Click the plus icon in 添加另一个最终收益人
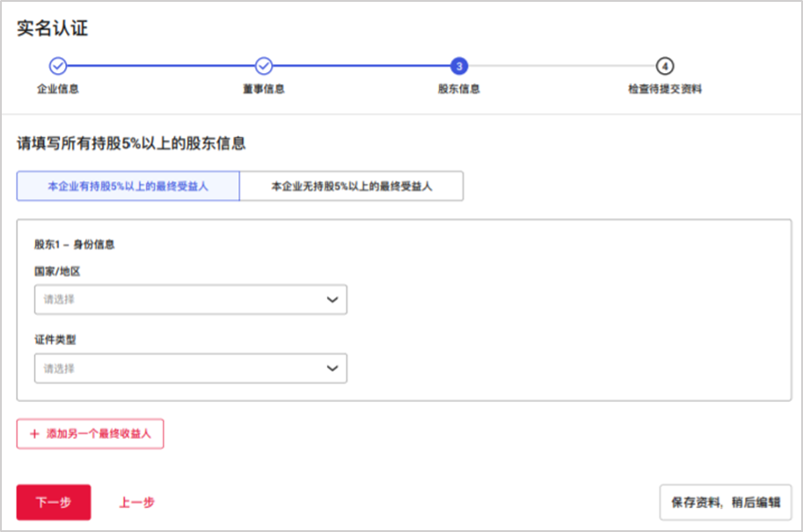This screenshot has width=803, height=532. [34, 434]
